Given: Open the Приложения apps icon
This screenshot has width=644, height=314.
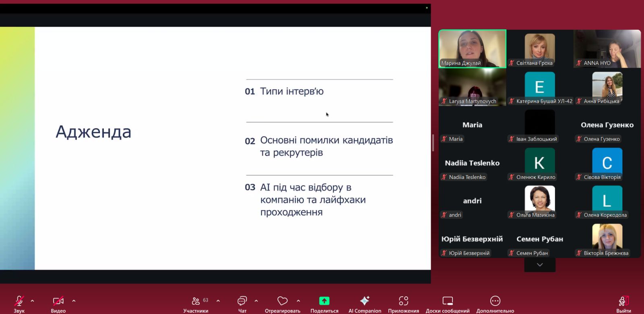Looking at the screenshot, I should pyautogui.click(x=403, y=301).
